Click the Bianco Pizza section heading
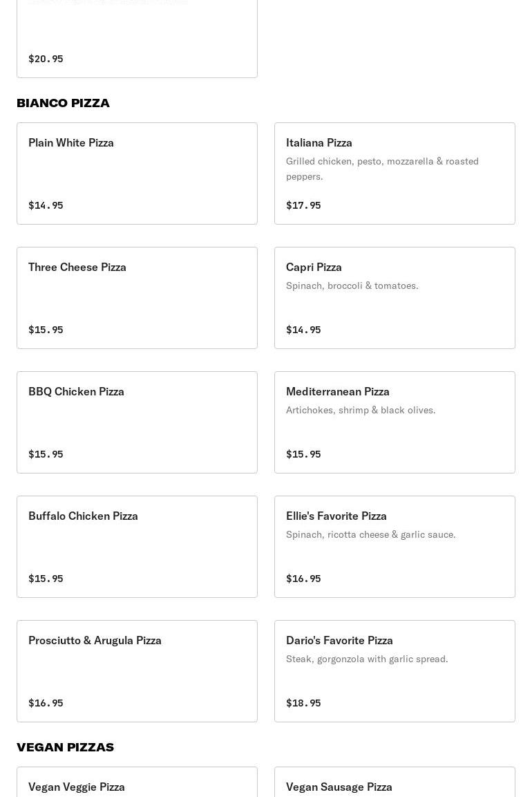The width and height of the screenshot is (532, 797). [63, 103]
